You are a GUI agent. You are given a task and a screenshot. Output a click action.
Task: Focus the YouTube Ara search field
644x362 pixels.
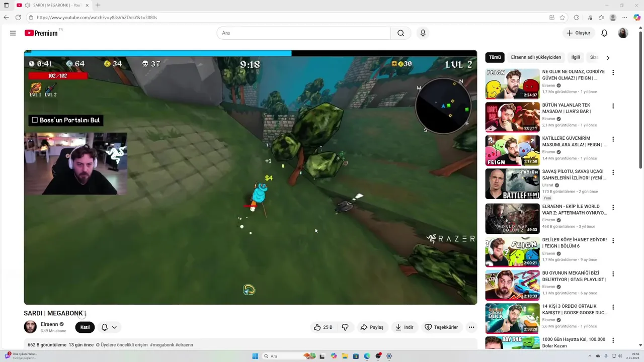pyautogui.click(x=304, y=33)
